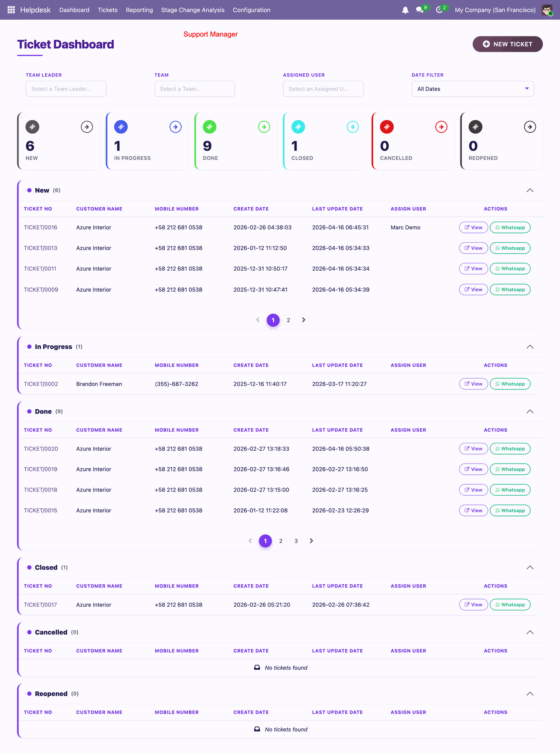Click the green ticket icon on the DONE card
The height and width of the screenshot is (753, 560).
[x=210, y=127]
